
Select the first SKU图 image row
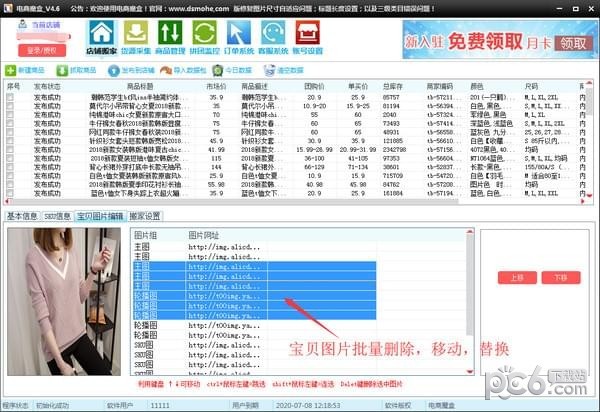pos(255,345)
